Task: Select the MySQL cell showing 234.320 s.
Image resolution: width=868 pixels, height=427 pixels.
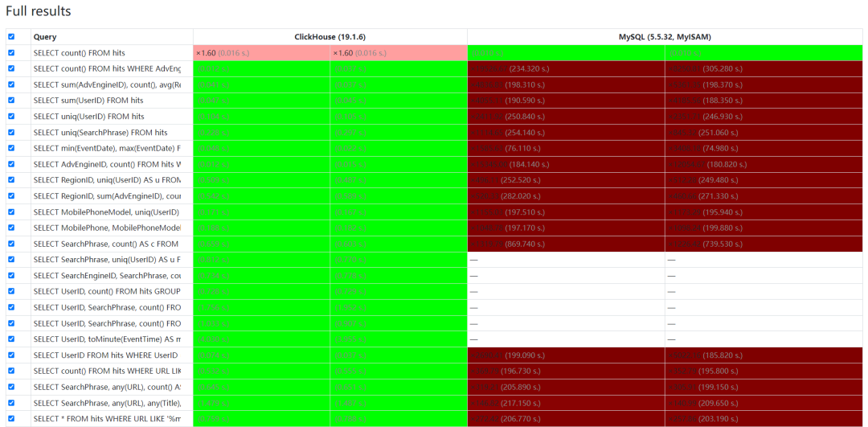Action: (567, 68)
